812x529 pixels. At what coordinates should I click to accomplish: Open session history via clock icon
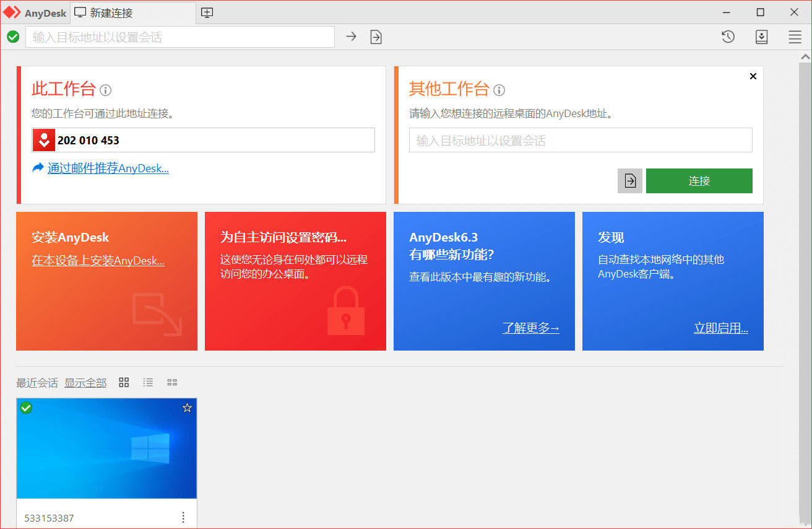[x=728, y=37]
